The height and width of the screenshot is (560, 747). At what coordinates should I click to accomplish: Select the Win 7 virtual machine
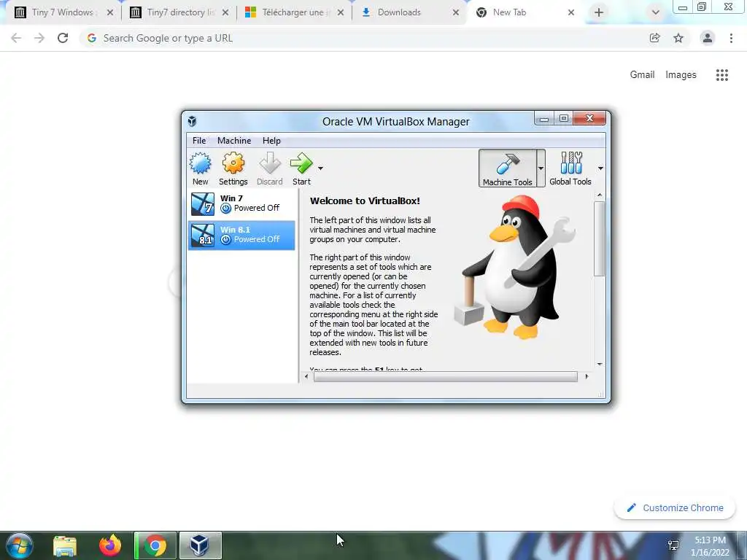point(241,203)
